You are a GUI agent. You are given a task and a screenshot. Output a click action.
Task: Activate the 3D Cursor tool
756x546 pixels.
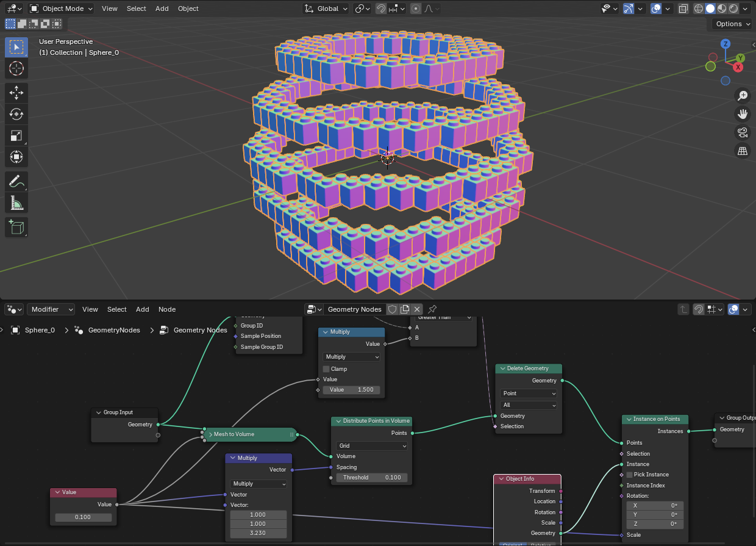point(16,69)
